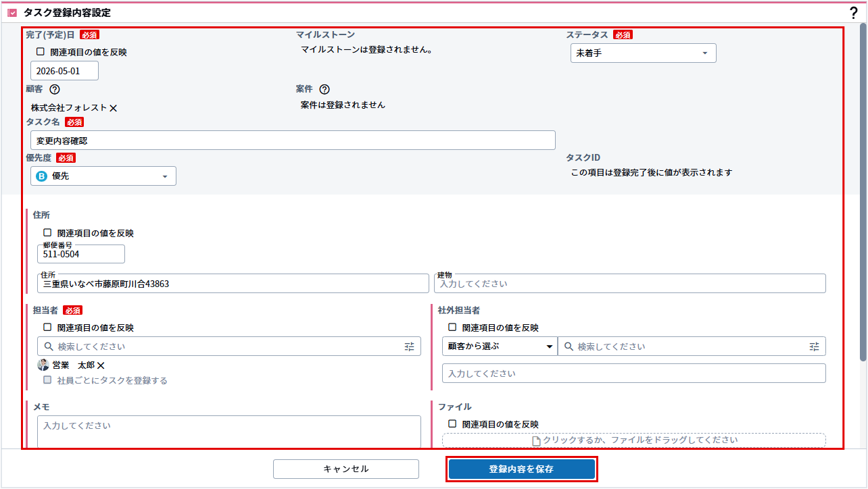Tick 関連項目の値を反映 under 社外担当者
The width and height of the screenshot is (868, 489).
(x=452, y=328)
